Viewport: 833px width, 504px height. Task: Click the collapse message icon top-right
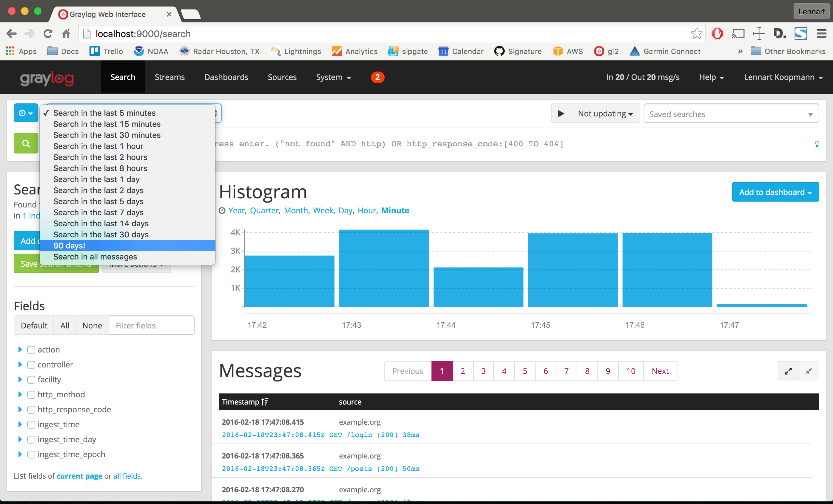click(809, 370)
